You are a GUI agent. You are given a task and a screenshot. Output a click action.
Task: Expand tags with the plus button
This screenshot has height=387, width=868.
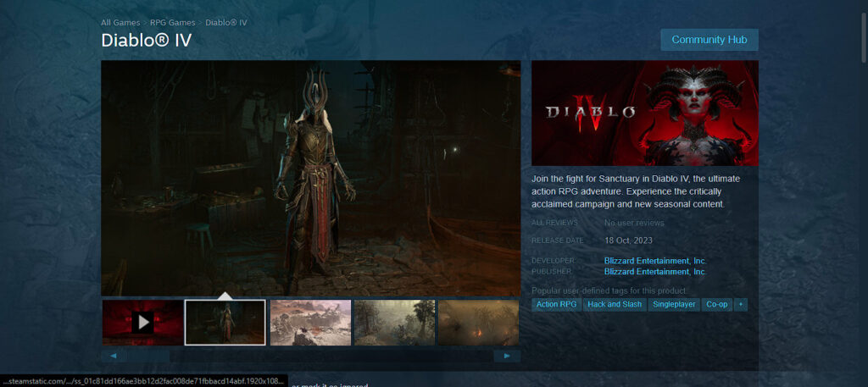pos(741,305)
